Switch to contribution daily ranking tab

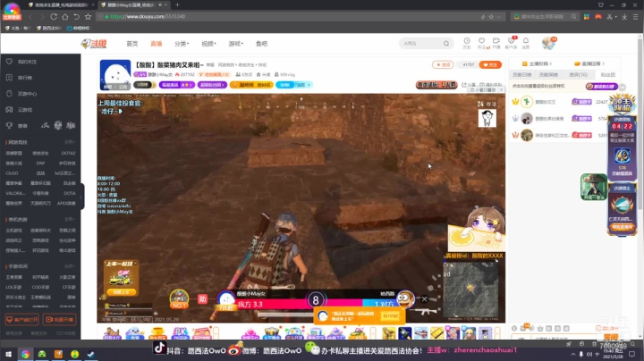(x=522, y=75)
